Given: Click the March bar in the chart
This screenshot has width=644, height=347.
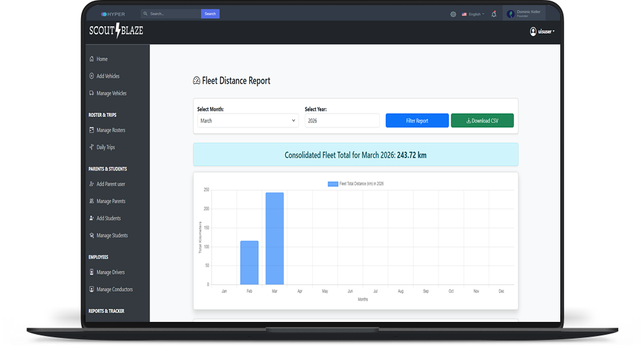Looking at the screenshot, I should (274, 238).
